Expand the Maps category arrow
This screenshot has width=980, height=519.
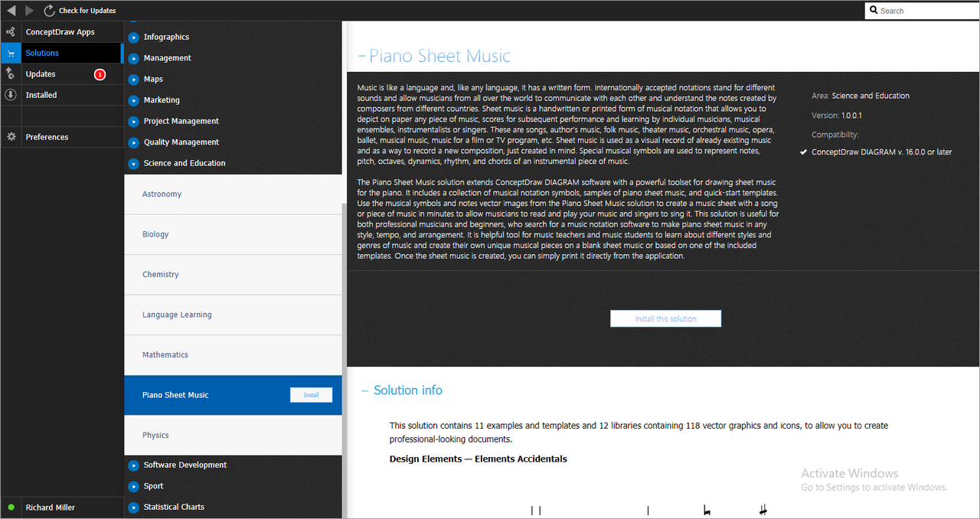[134, 79]
